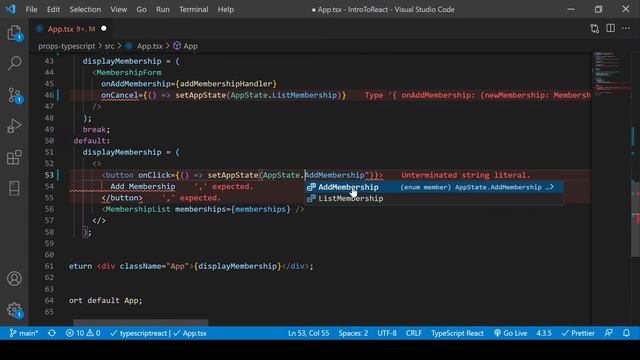Click the main branch indicator
The height and width of the screenshot is (360, 640).
point(24,333)
